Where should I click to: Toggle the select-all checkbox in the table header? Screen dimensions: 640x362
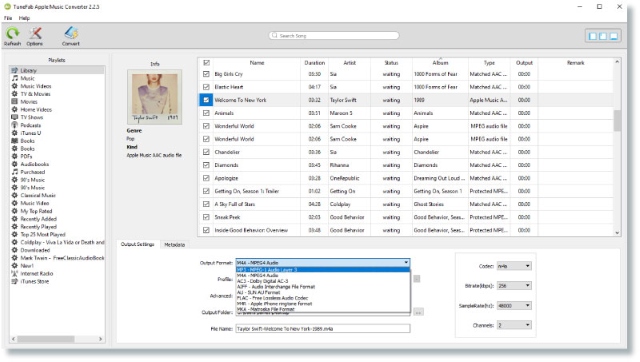(206, 63)
